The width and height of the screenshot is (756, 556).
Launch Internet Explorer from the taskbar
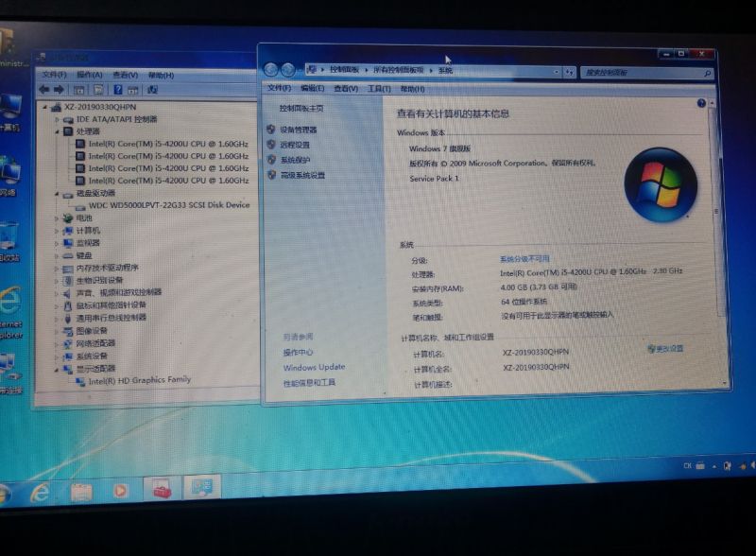(x=40, y=493)
